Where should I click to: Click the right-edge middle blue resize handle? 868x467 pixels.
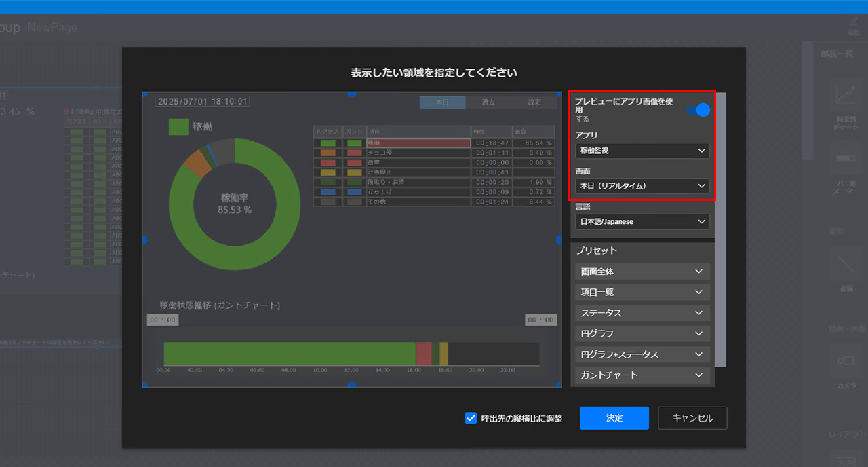pos(559,240)
